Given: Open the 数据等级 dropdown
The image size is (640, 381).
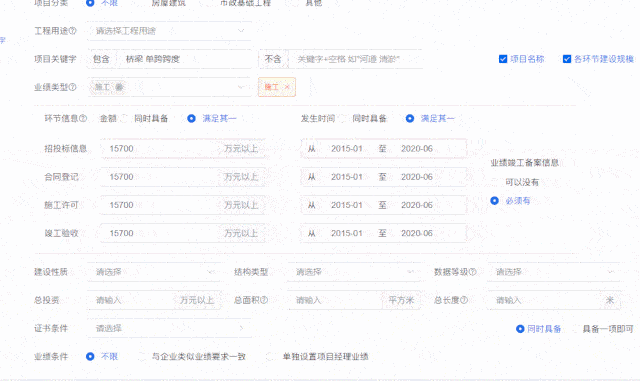Looking at the screenshot, I should click(x=553, y=272).
